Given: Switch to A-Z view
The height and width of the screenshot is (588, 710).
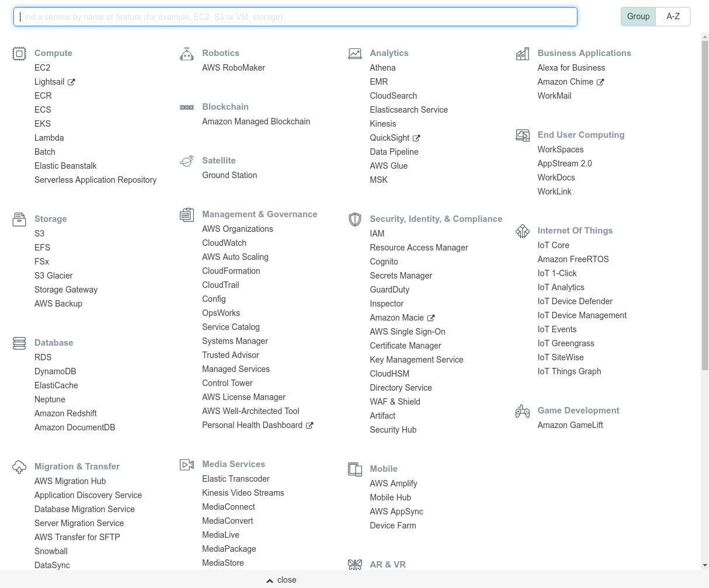Looking at the screenshot, I should tap(673, 16).
